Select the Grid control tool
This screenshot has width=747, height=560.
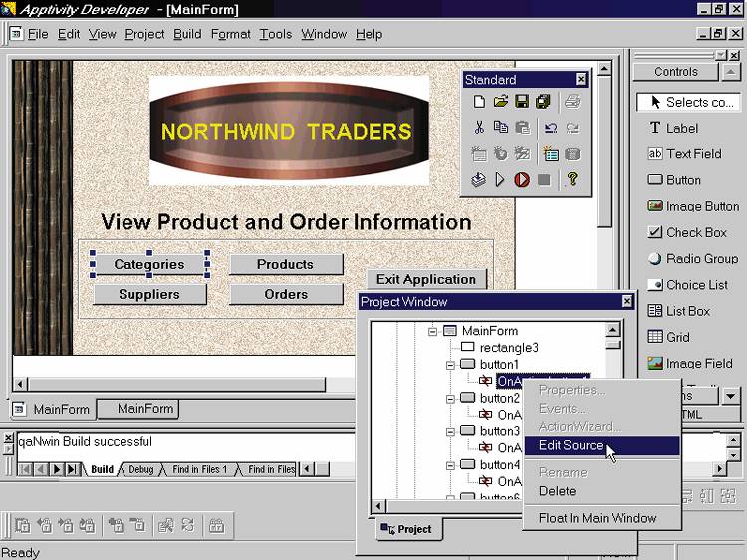(668, 337)
